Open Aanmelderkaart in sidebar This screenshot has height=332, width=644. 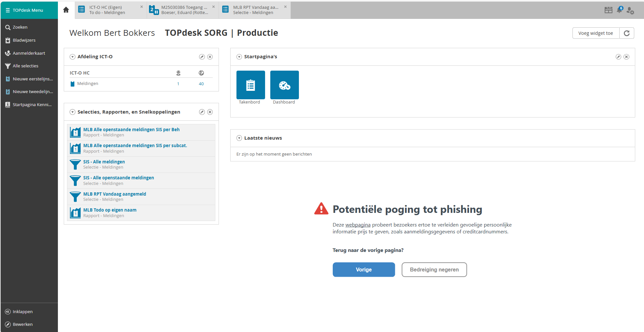(x=29, y=53)
